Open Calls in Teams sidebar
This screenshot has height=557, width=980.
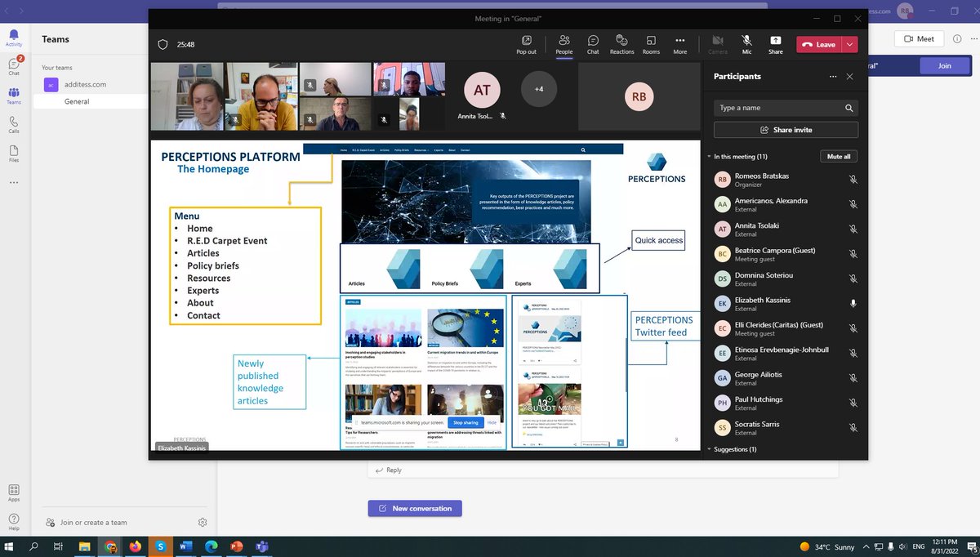point(14,125)
